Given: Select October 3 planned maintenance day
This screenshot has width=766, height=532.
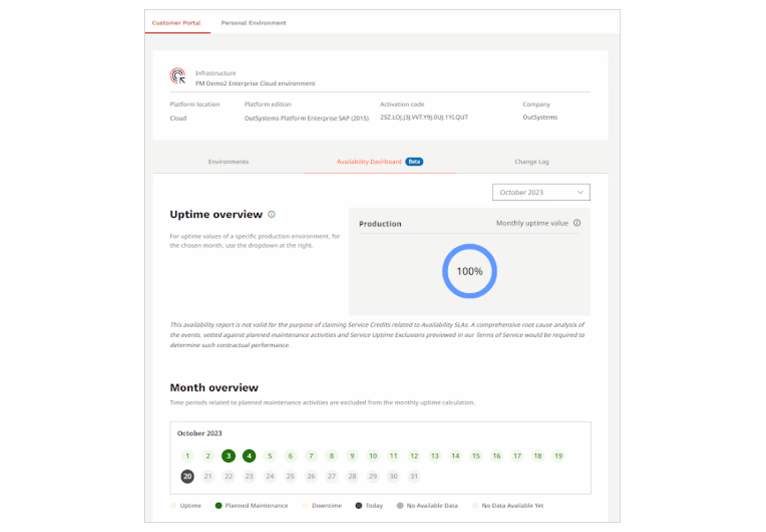Looking at the screenshot, I should pos(228,456).
